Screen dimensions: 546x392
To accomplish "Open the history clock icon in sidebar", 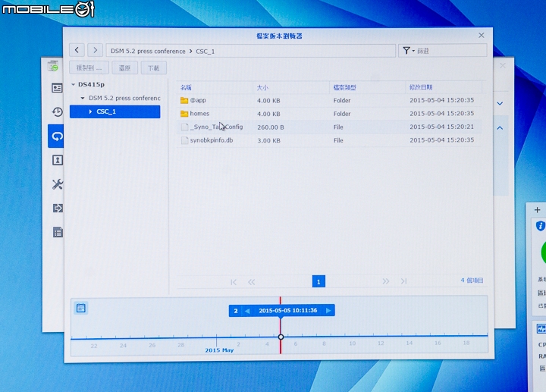I will point(58,111).
